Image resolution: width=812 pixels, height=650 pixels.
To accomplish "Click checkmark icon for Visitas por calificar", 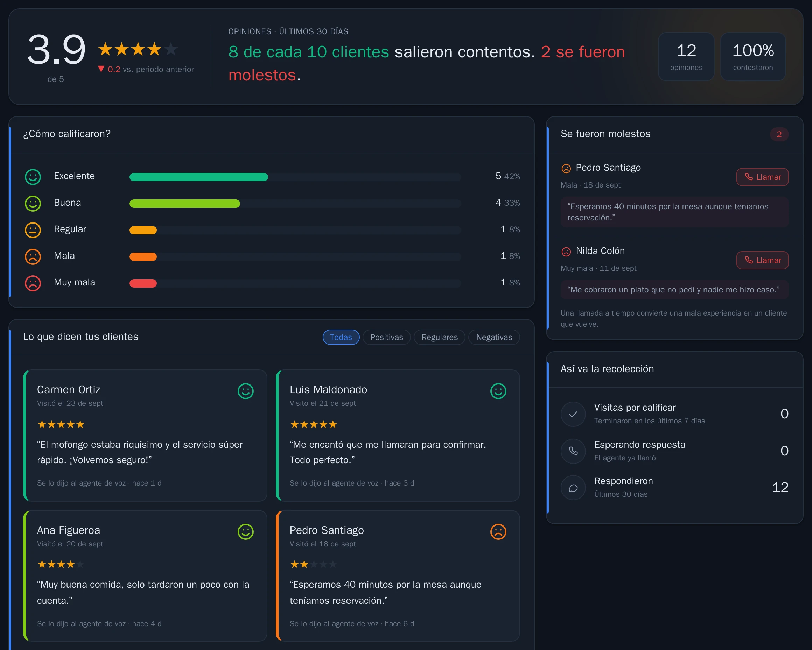I will pyautogui.click(x=573, y=414).
